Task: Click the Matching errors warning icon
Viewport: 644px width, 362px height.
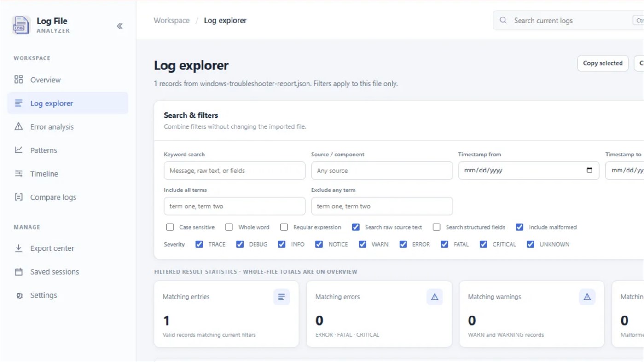Action: pos(434,297)
